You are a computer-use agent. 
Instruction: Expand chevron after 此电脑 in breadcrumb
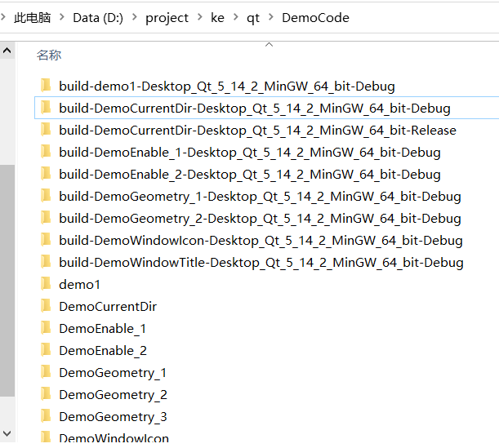point(62,17)
